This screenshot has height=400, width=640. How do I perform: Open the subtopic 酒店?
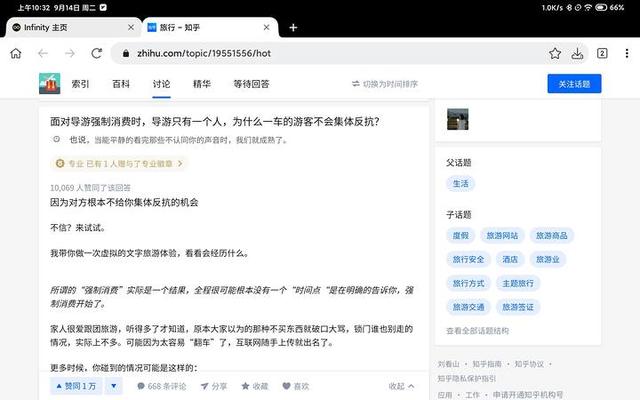510,259
